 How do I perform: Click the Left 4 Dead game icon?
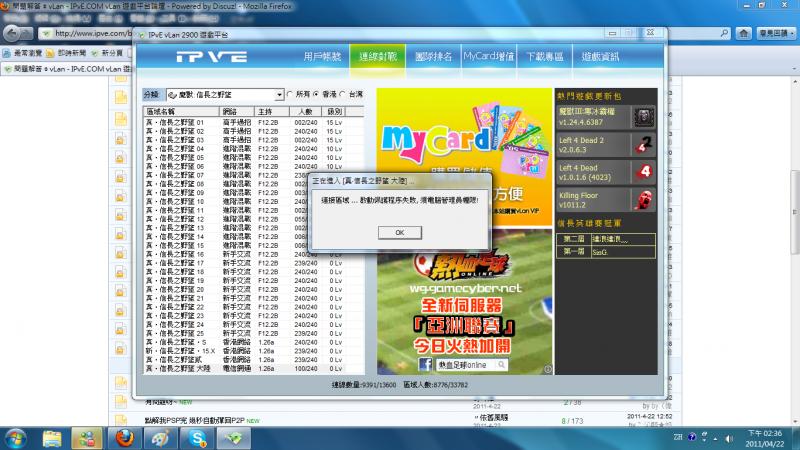coord(642,171)
